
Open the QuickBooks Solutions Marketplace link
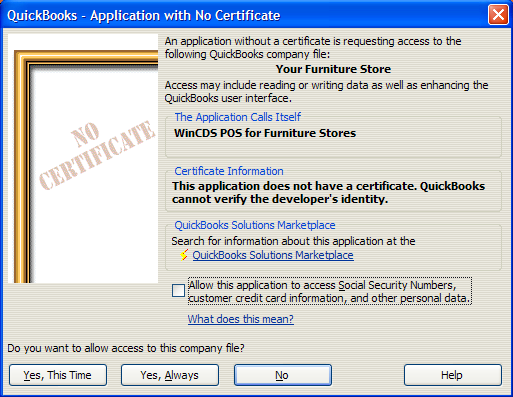(x=273, y=255)
